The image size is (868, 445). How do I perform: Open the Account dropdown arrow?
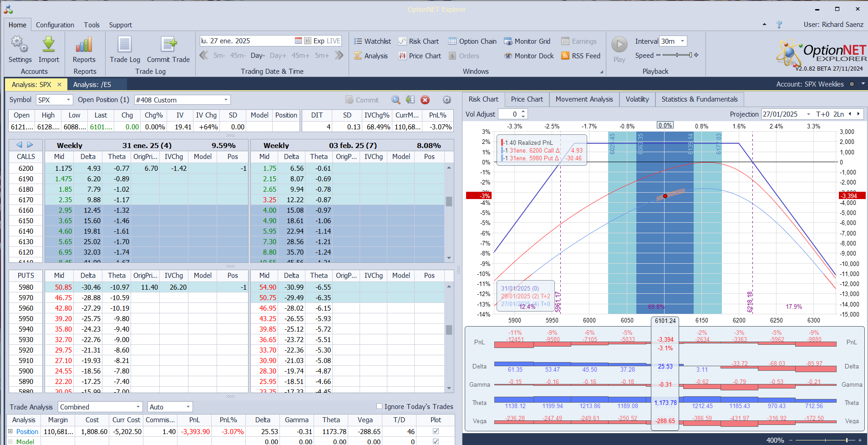[863, 84]
